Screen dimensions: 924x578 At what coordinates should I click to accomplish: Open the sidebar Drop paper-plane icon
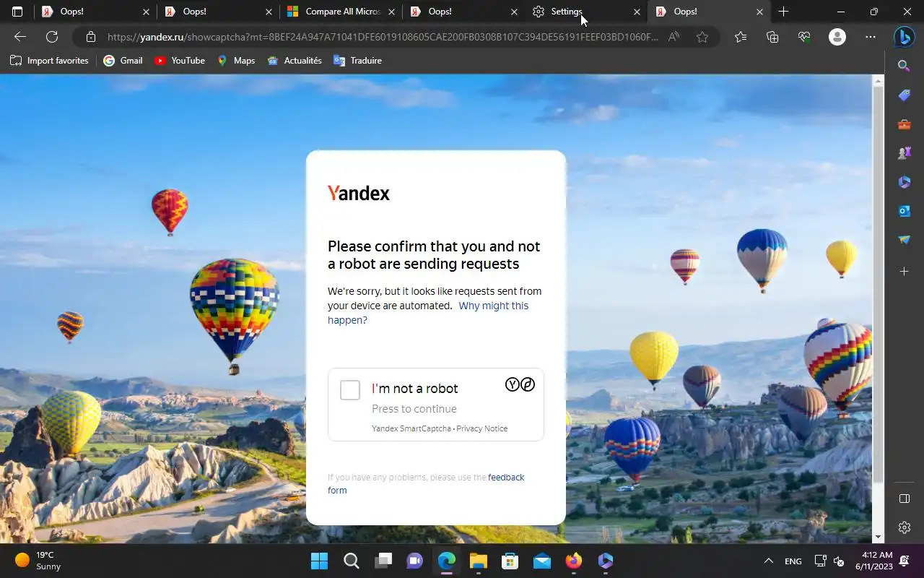pyautogui.click(x=904, y=240)
